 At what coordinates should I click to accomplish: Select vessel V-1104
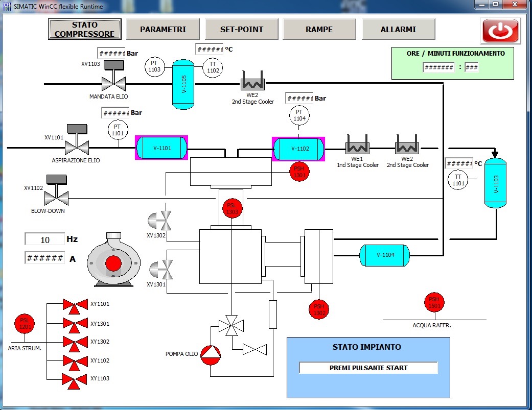[x=385, y=255]
